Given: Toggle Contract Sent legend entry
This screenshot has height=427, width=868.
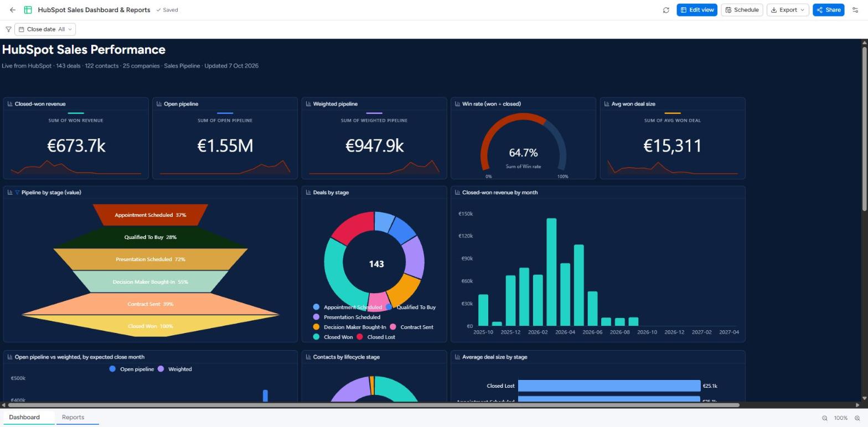Looking at the screenshot, I should [x=412, y=327].
